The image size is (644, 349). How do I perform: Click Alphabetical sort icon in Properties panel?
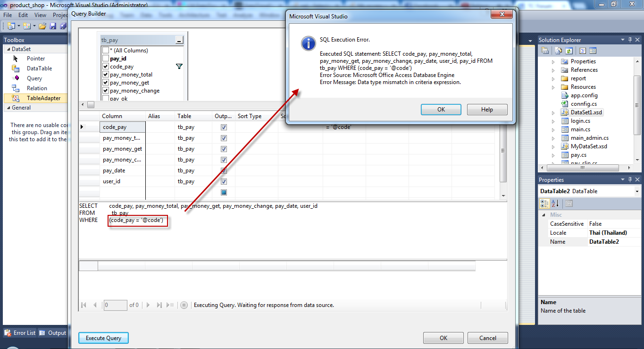(x=555, y=204)
